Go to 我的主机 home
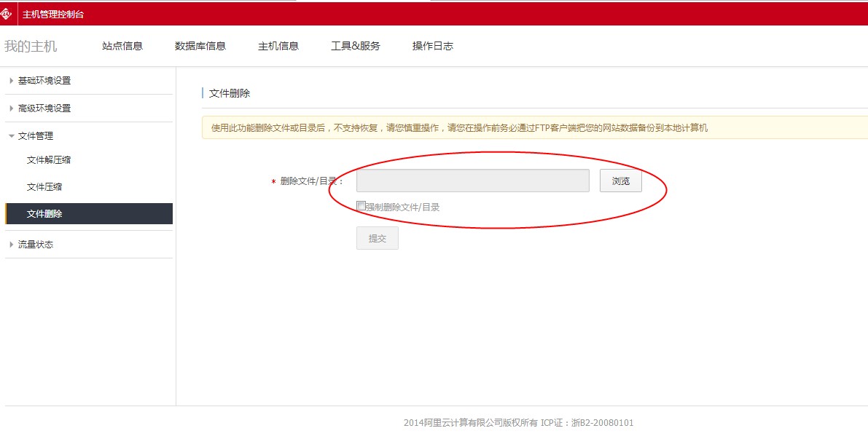This screenshot has height=447, width=868. point(31,46)
